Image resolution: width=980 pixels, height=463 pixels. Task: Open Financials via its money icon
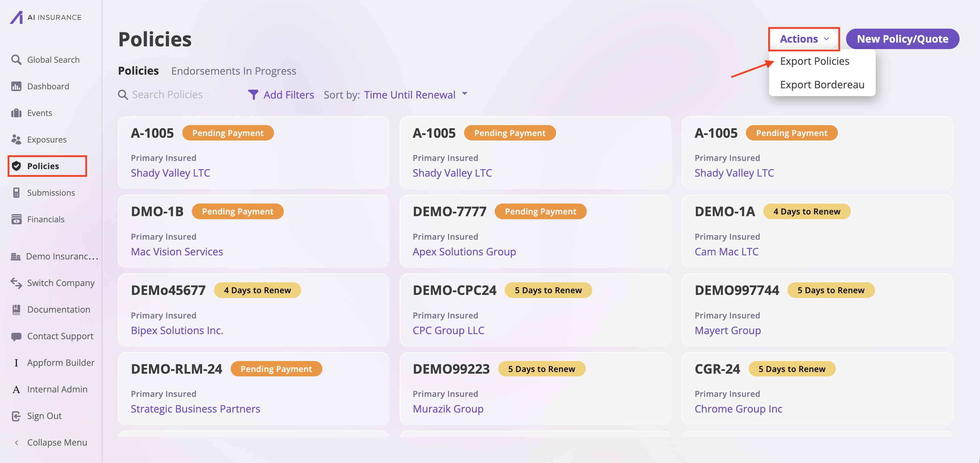tap(16, 219)
